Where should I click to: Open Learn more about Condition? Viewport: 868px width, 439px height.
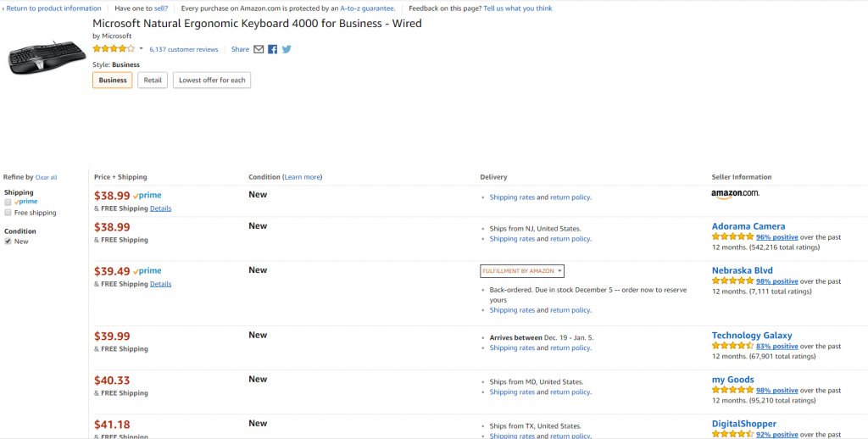point(303,177)
